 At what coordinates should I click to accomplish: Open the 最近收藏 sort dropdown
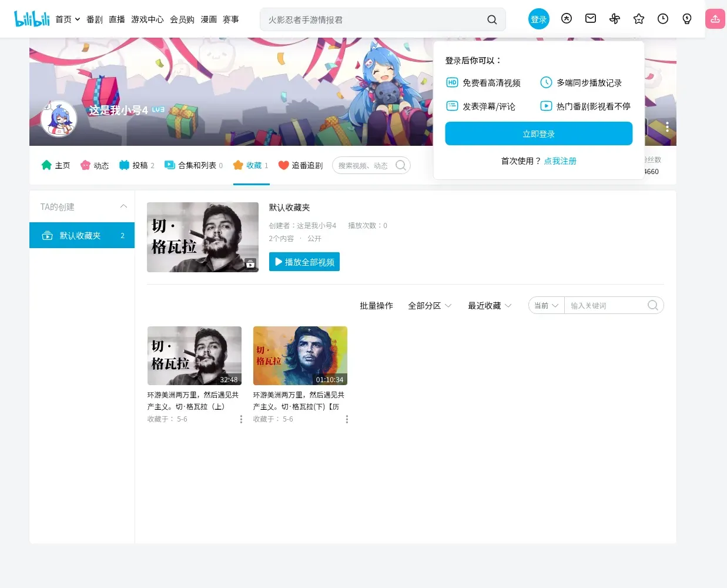click(x=490, y=306)
